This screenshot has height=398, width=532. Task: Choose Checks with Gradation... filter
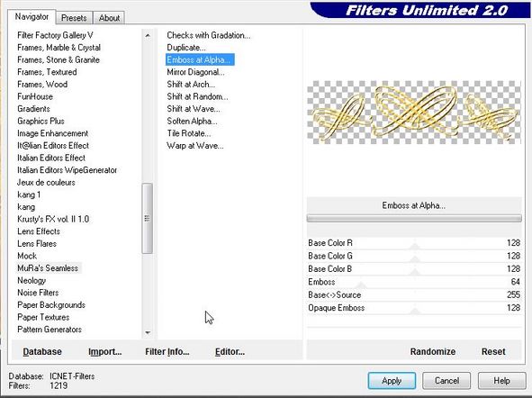pyautogui.click(x=208, y=35)
